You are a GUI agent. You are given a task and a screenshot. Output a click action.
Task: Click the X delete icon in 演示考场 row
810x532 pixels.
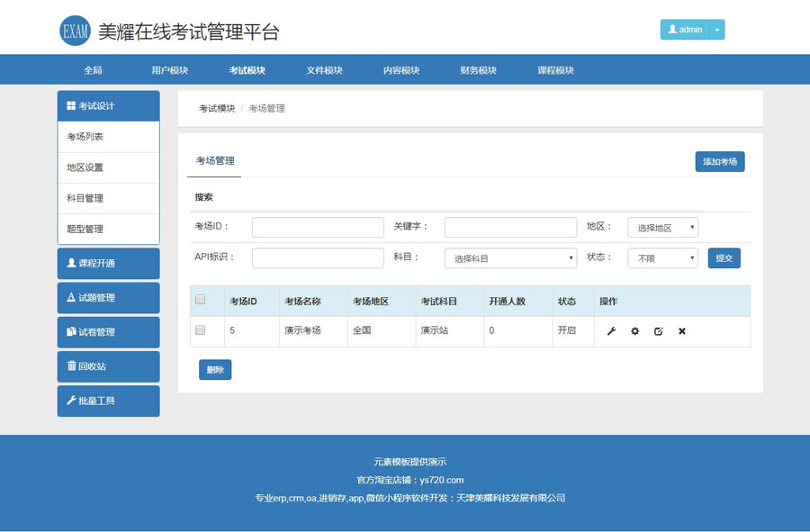tap(682, 331)
